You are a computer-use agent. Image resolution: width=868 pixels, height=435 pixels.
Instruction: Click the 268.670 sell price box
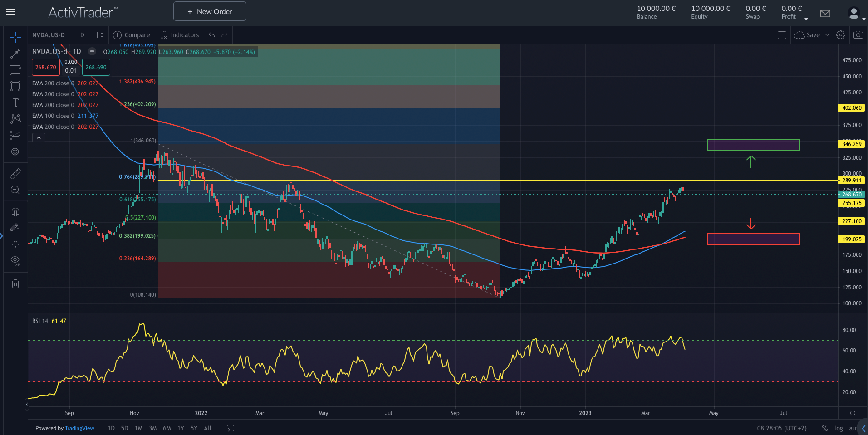(45, 67)
